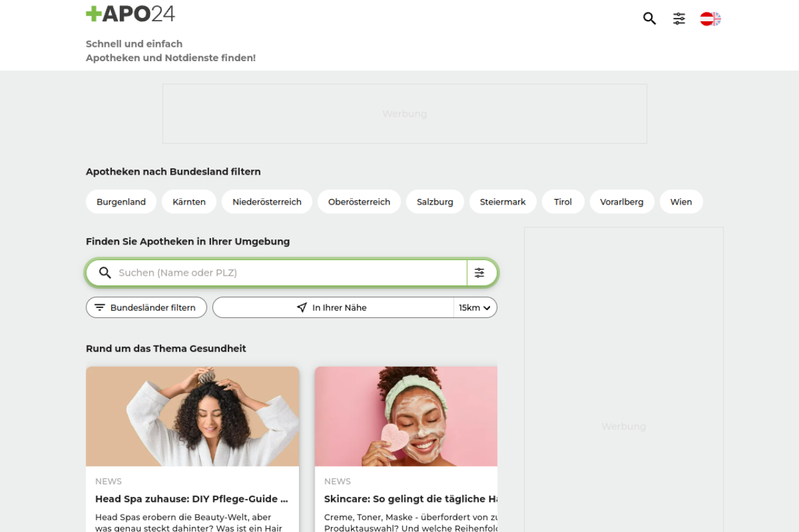Click the APO24 logo
Screen dimensions: 799x532
coord(130,14)
